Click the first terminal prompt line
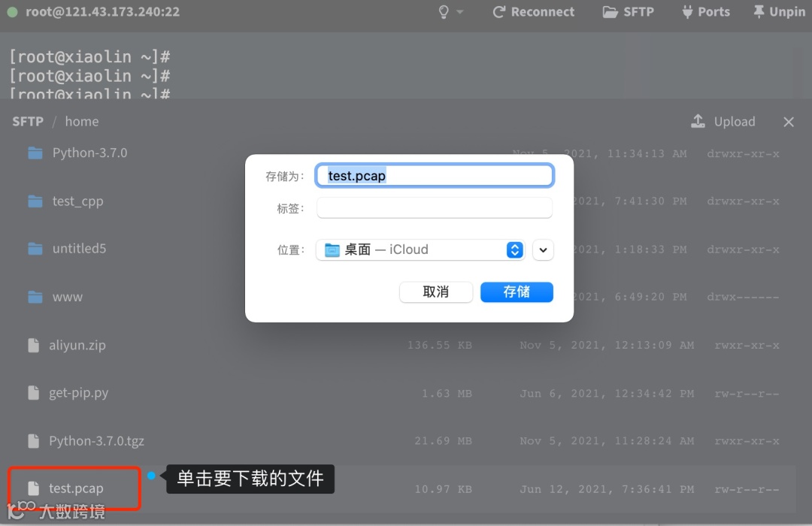The image size is (812, 526). (x=89, y=56)
